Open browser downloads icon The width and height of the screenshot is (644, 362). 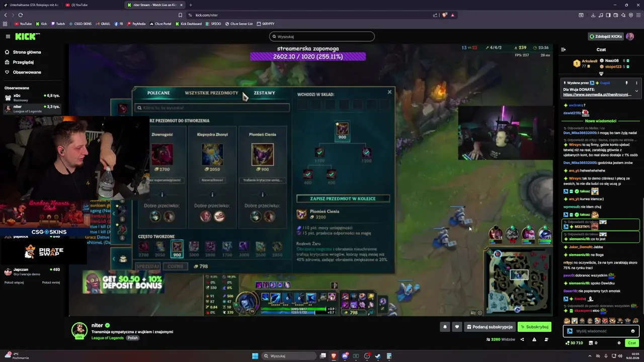[x=594, y=15]
